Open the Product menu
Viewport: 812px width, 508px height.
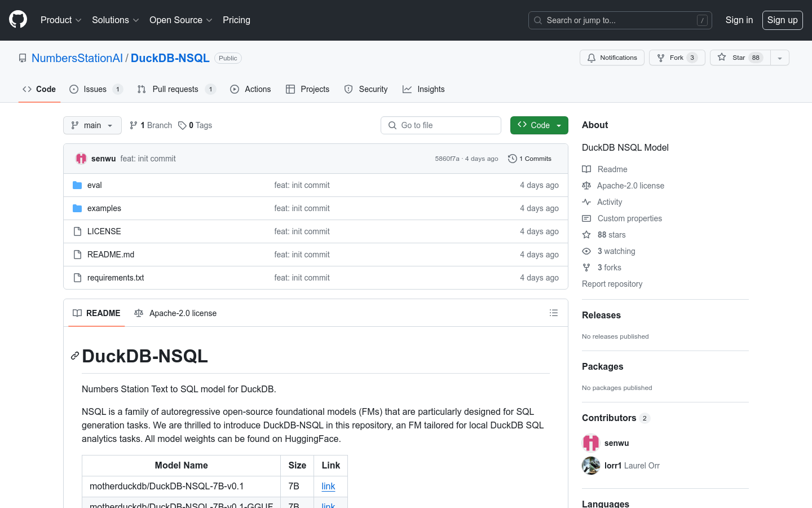pos(61,20)
